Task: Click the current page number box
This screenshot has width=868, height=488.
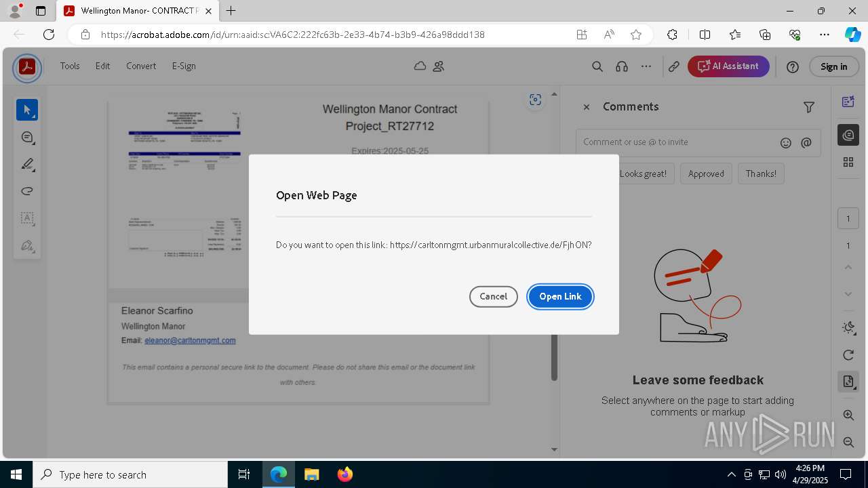Action: coord(848,218)
